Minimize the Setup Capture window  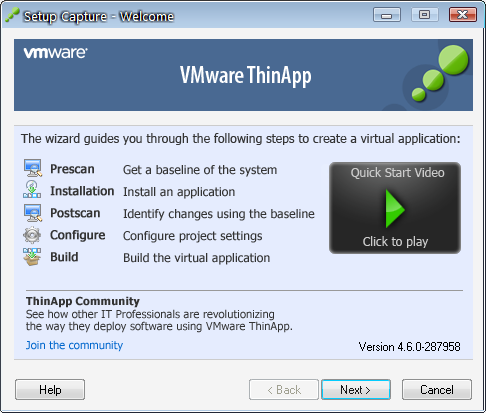point(387,15)
